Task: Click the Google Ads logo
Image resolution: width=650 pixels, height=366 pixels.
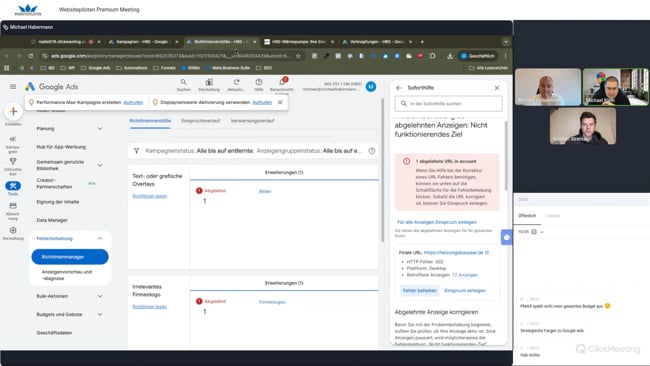Action: (x=51, y=87)
